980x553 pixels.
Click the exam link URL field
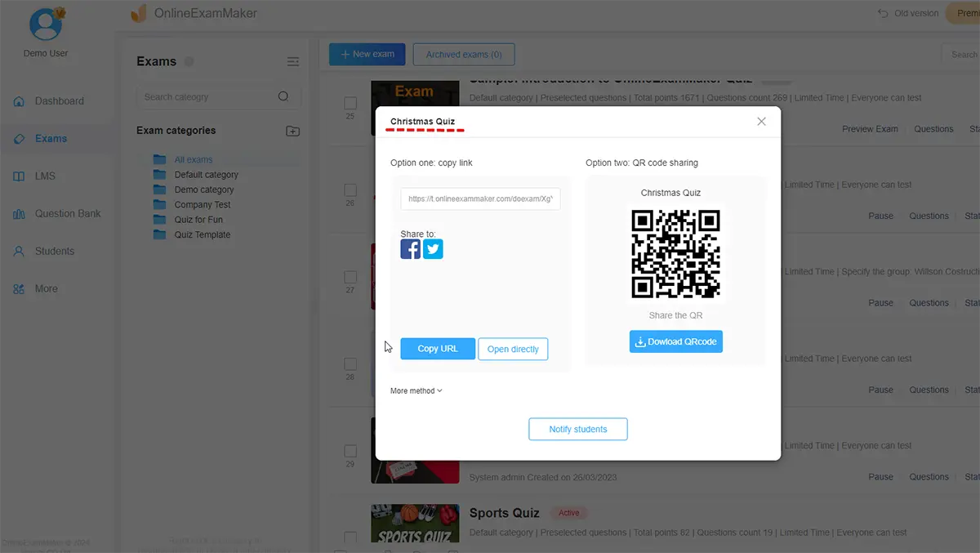click(480, 198)
